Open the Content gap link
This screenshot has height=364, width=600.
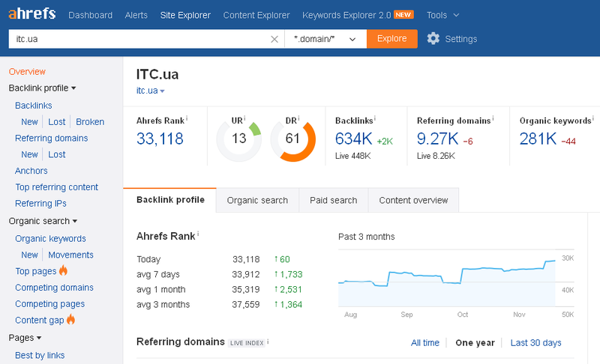pos(40,320)
